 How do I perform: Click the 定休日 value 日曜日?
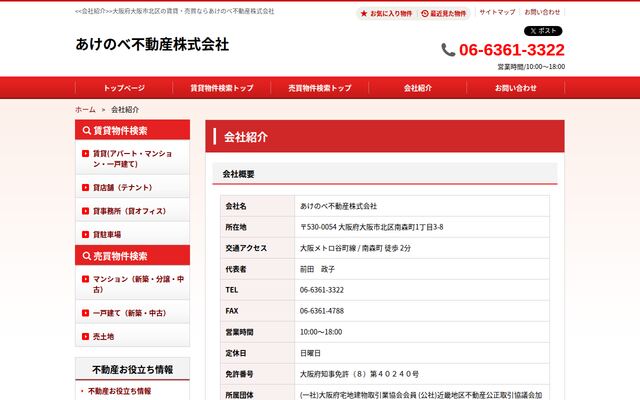pyautogui.click(x=310, y=353)
